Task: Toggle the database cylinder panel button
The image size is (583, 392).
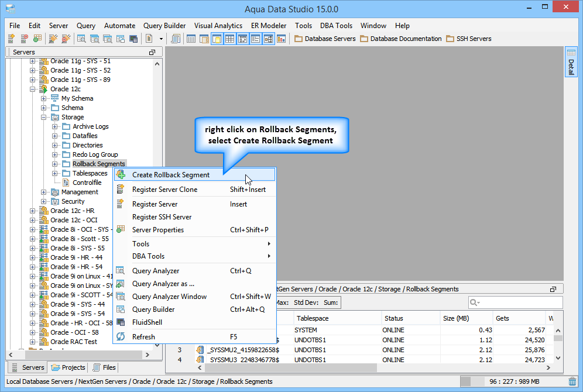Action: click(217, 38)
